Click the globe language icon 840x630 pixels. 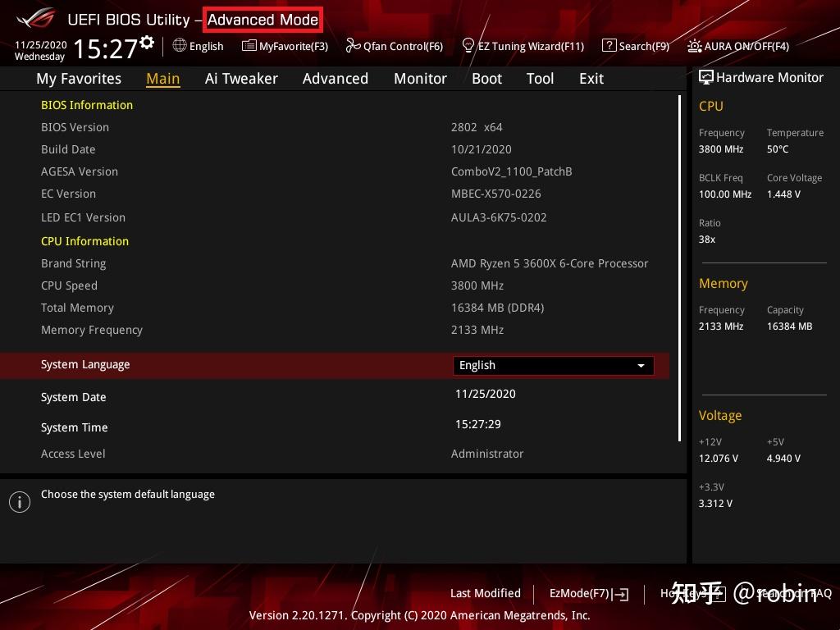180,46
